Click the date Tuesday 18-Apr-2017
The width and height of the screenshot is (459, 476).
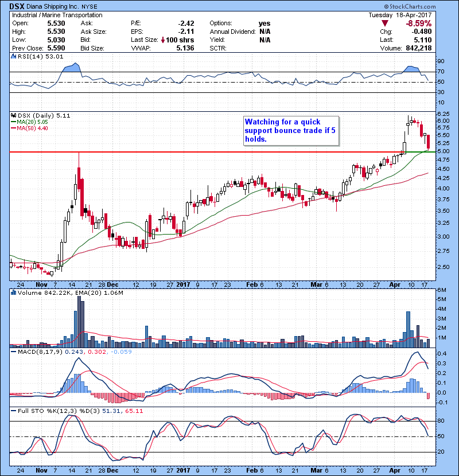(400, 15)
